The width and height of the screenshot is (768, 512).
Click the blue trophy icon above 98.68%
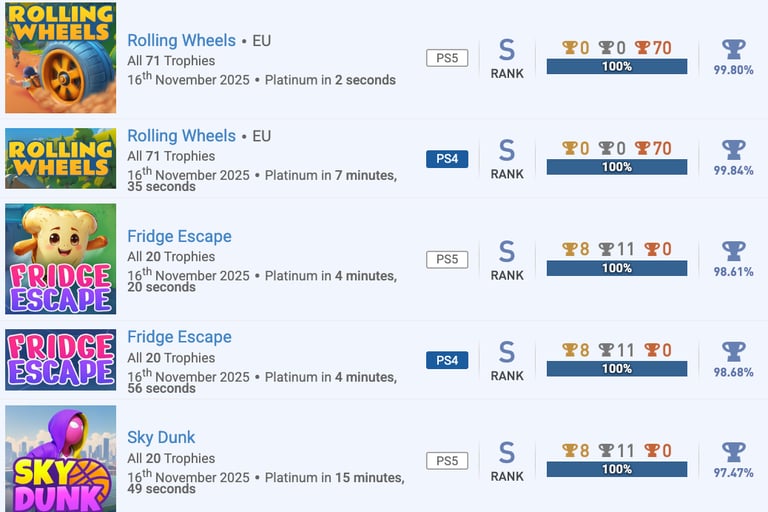734,351
